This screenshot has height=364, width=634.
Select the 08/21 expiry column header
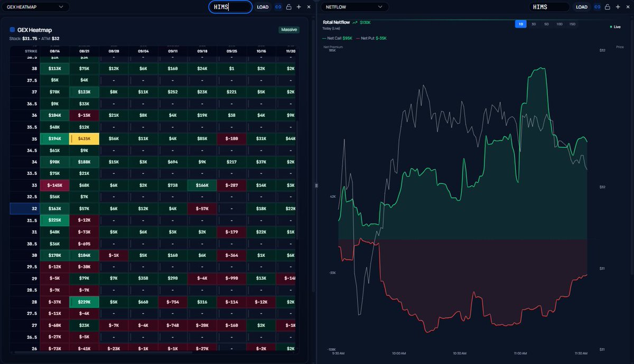pyautogui.click(x=84, y=51)
